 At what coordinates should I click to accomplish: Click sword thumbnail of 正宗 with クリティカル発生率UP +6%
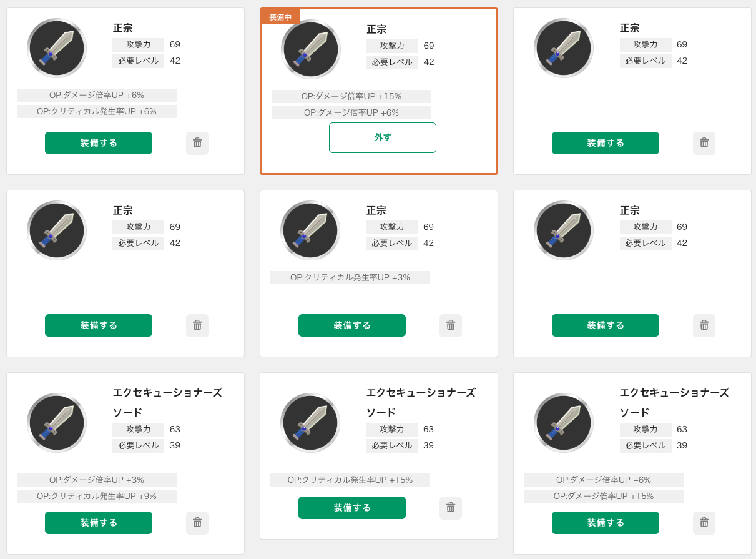coord(57,48)
